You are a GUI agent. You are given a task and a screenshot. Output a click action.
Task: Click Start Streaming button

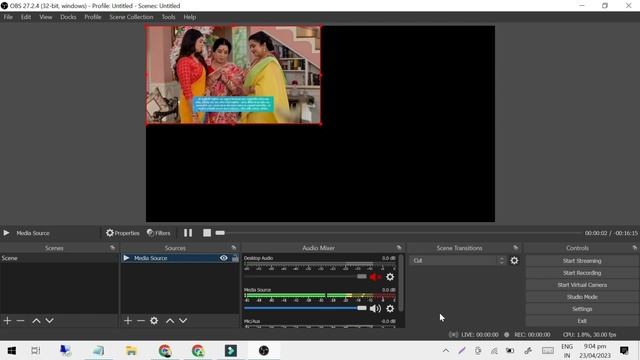582,261
